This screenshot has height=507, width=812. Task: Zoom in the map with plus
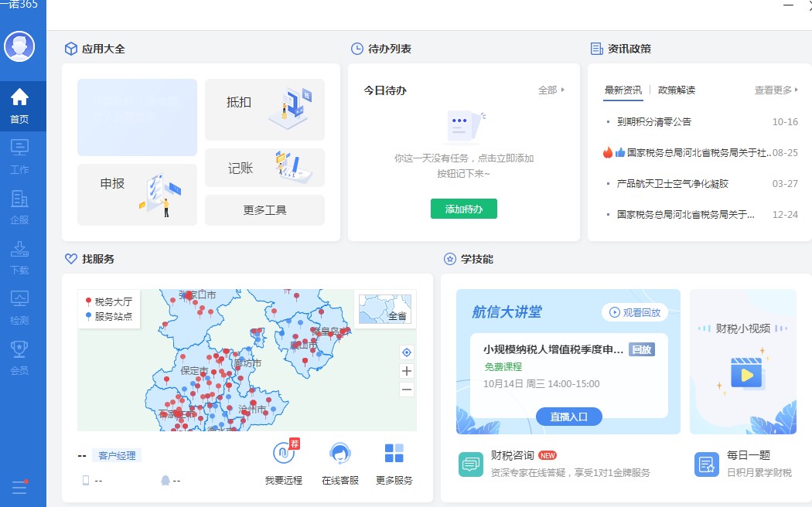click(407, 371)
